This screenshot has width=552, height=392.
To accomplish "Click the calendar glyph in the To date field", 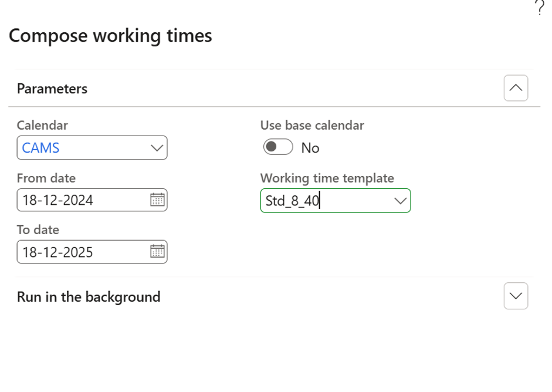I will pyautogui.click(x=157, y=252).
